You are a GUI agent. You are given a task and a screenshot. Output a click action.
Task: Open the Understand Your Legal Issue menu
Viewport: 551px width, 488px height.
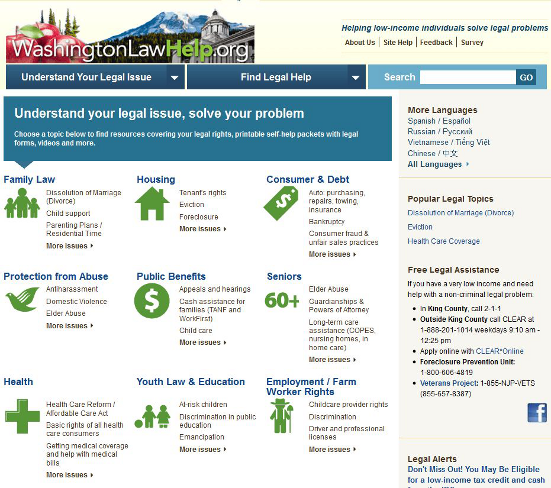coord(95,77)
